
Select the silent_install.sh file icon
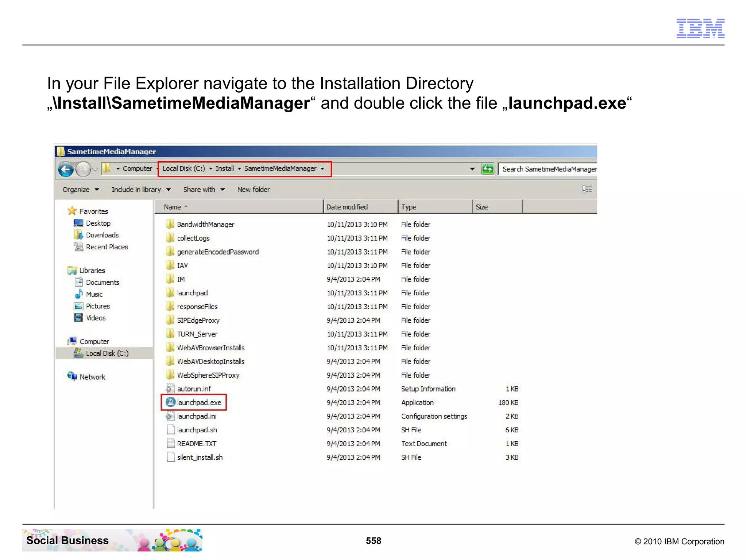pos(170,457)
